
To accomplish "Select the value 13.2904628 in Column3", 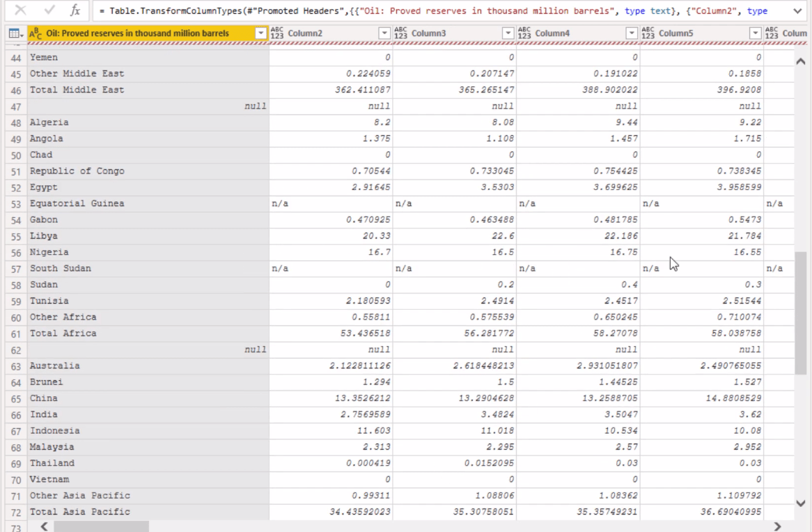I will [x=454, y=398].
